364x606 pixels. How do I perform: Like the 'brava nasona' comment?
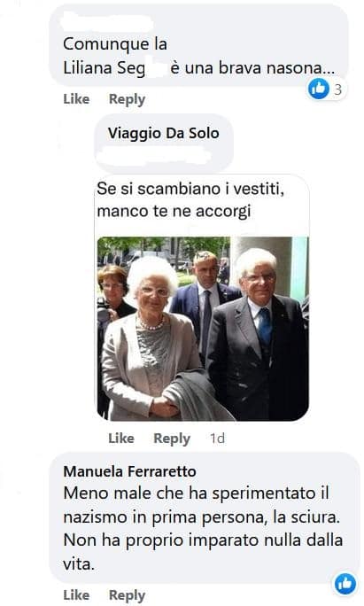point(76,99)
